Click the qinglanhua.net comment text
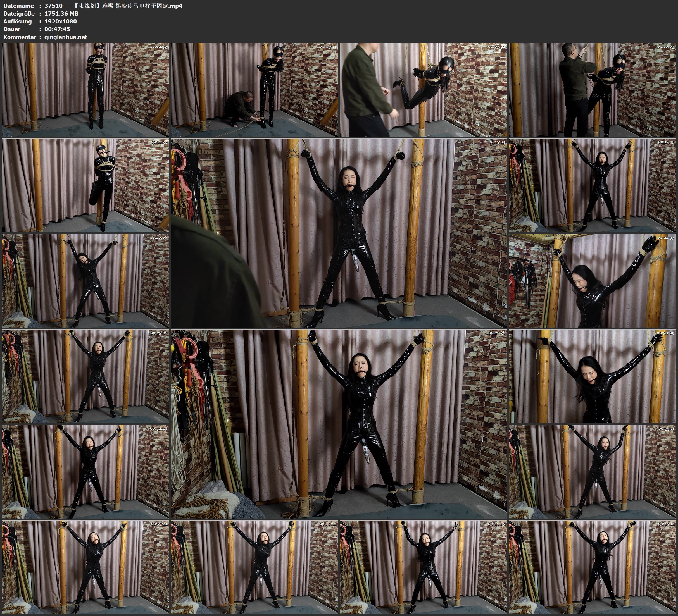Screen dimensions: 678x616 [x=66, y=37]
